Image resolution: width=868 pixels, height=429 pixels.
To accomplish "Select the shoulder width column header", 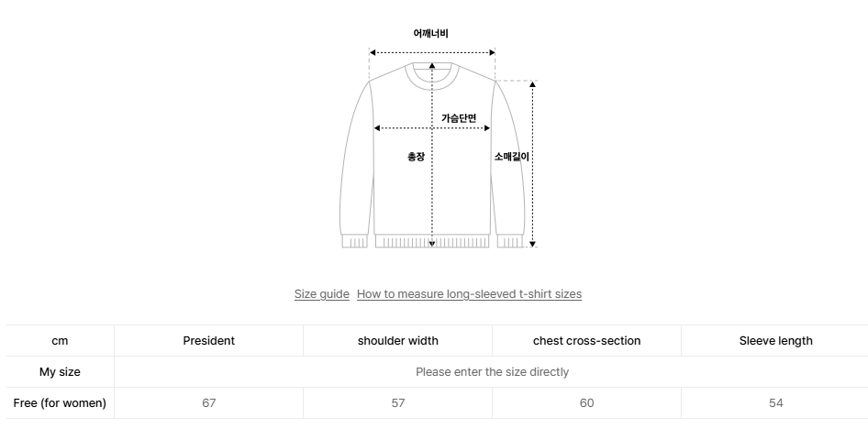I will 397,341.
